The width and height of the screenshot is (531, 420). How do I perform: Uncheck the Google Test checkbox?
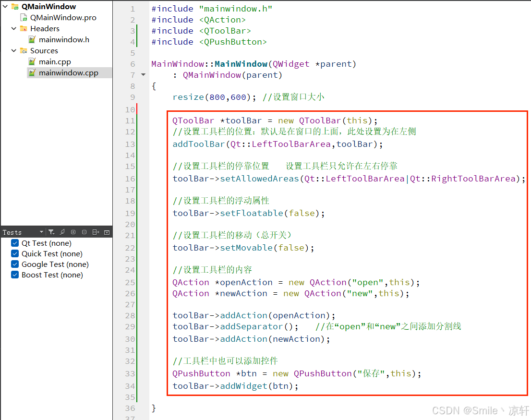15,264
